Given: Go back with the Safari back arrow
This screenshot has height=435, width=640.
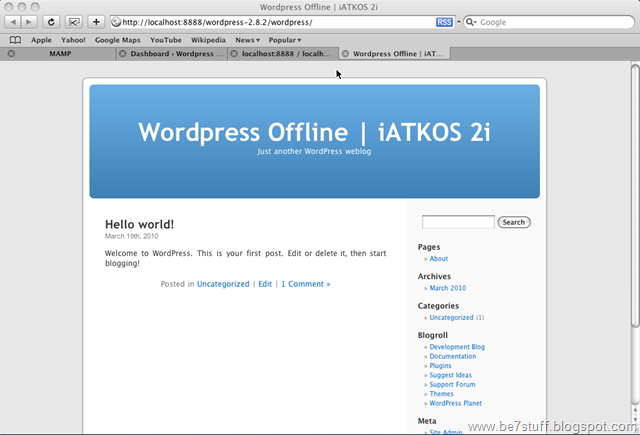Looking at the screenshot, I should [13, 22].
